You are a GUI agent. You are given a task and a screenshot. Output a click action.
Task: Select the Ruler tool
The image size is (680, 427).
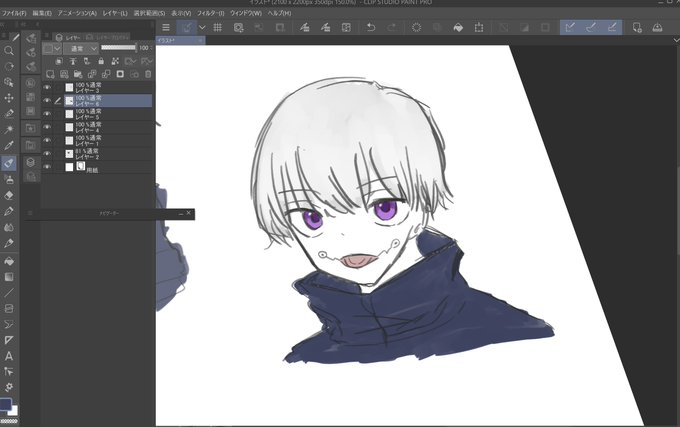click(x=9, y=340)
